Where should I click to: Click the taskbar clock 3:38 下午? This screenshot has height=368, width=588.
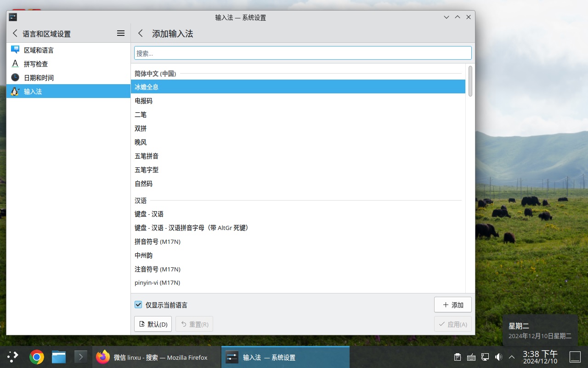point(540,357)
